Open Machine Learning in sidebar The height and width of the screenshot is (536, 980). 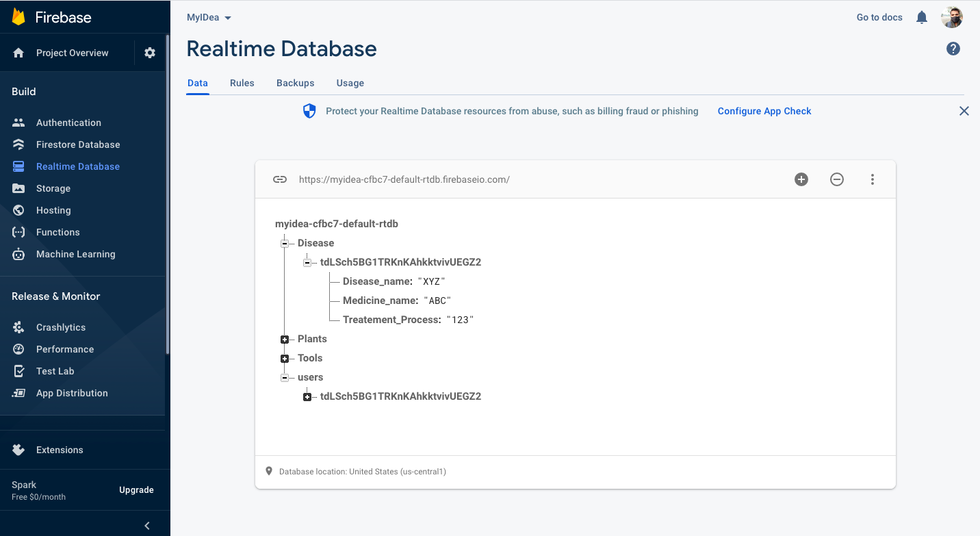pos(76,254)
